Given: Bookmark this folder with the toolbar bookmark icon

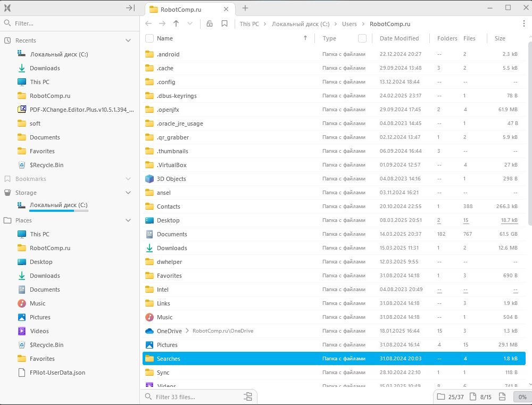Looking at the screenshot, I should point(225,23).
